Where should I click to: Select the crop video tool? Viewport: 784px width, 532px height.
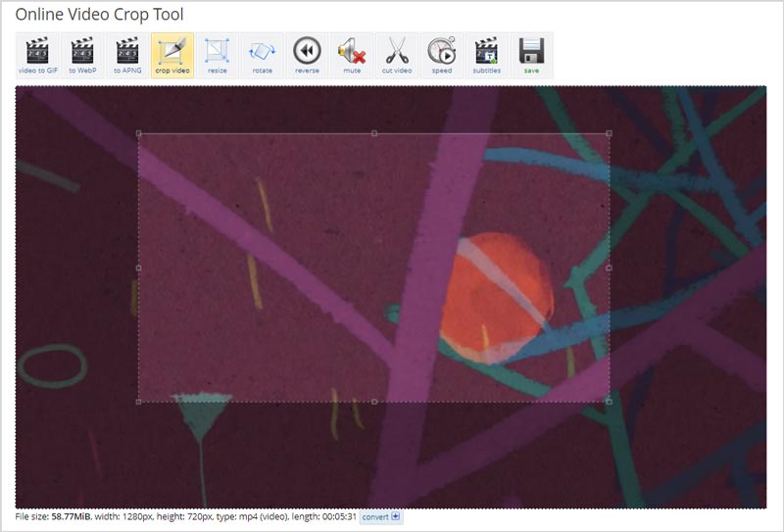172,55
